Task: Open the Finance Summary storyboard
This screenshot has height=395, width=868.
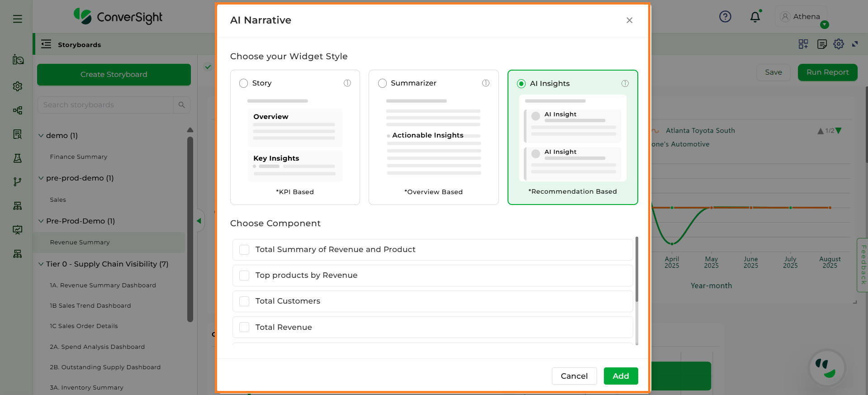Action: (79, 157)
